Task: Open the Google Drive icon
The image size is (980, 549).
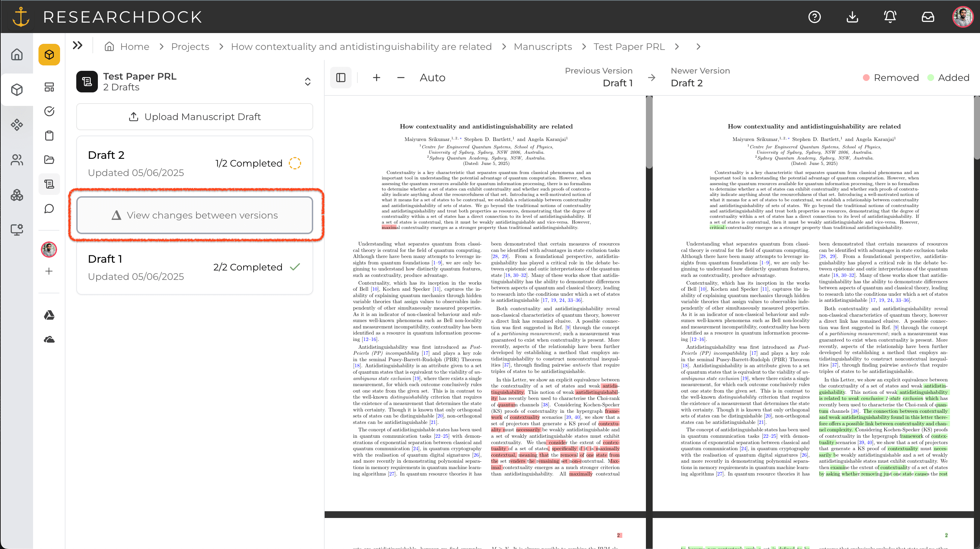Action: [49, 315]
